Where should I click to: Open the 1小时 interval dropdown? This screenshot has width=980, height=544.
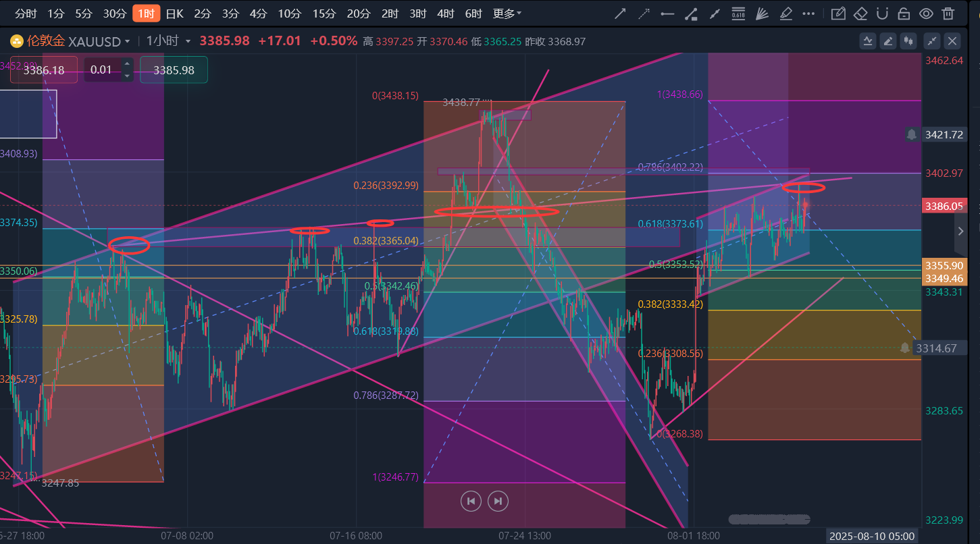pos(168,41)
